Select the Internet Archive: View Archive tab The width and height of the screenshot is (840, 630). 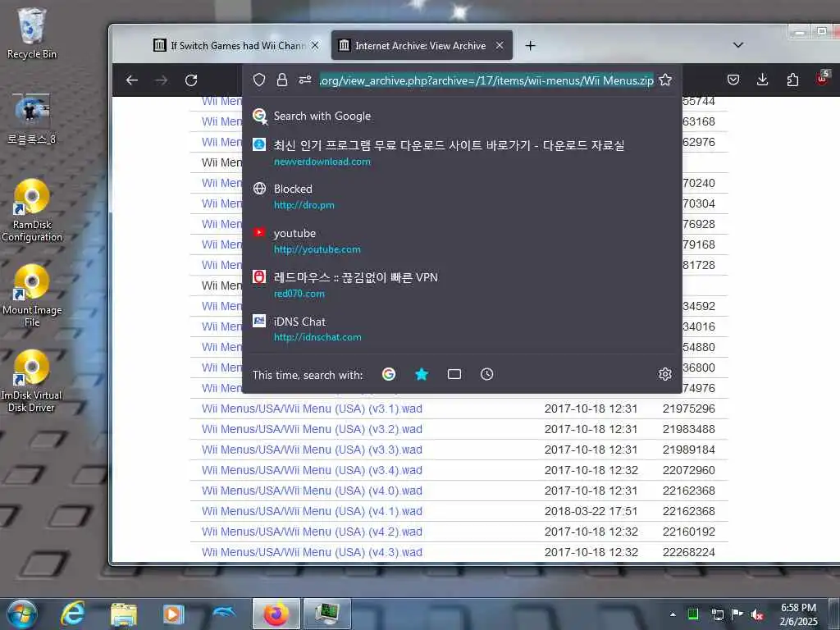(x=422, y=46)
